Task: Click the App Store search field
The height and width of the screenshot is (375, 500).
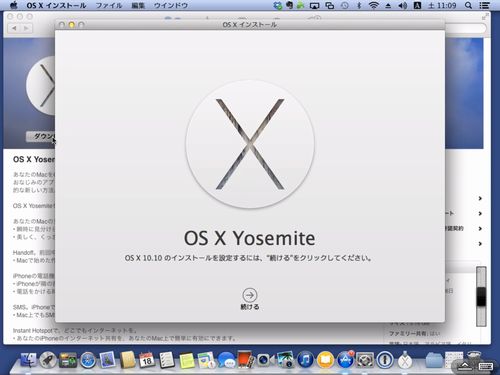Action: [465, 28]
